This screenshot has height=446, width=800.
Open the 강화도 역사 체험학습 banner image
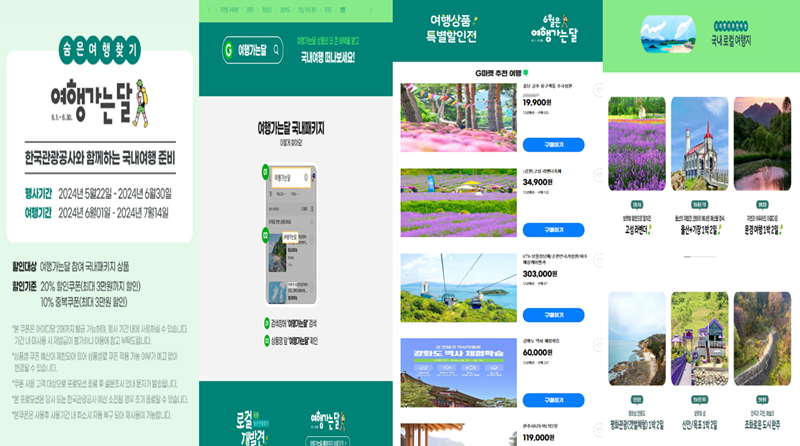(x=459, y=373)
